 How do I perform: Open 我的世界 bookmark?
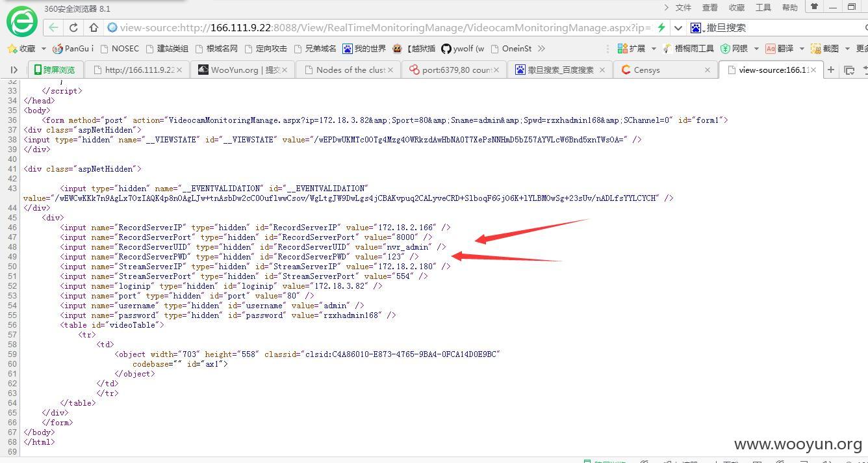pos(364,49)
